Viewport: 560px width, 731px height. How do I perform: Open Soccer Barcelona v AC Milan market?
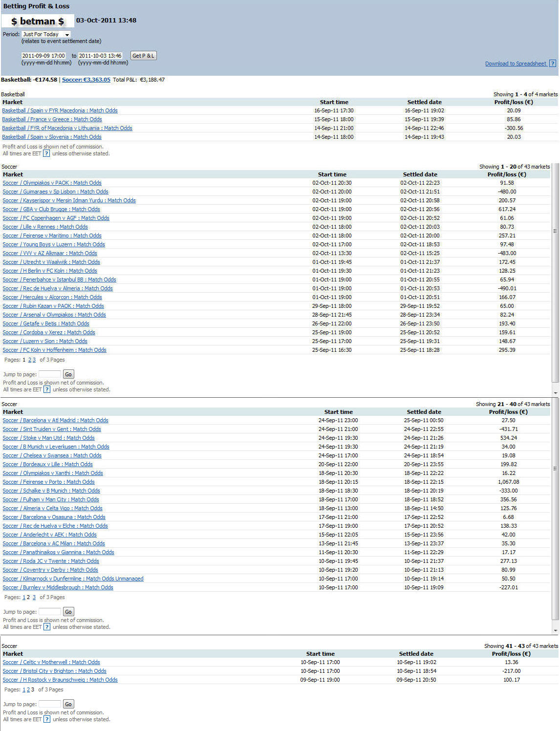tap(54, 543)
